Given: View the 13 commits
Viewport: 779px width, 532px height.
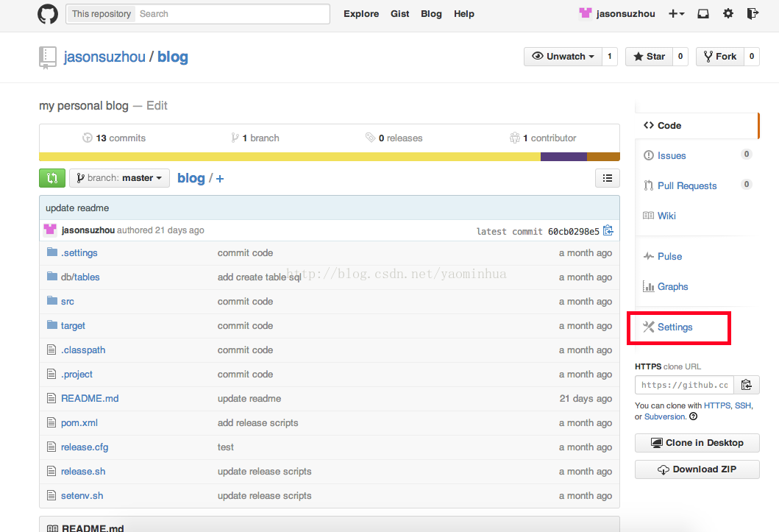Looking at the screenshot, I should (x=114, y=138).
